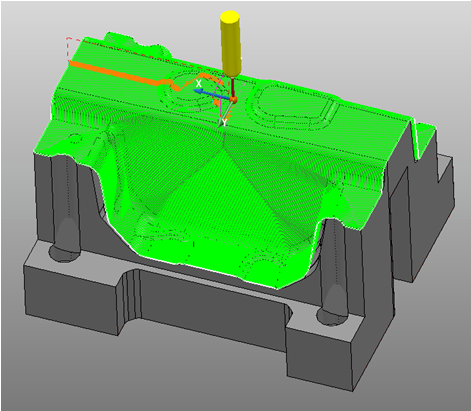Click the white X axis label
Image resolution: width=471 pixels, height=411 pixels.
pyautogui.click(x=199, y=83)
